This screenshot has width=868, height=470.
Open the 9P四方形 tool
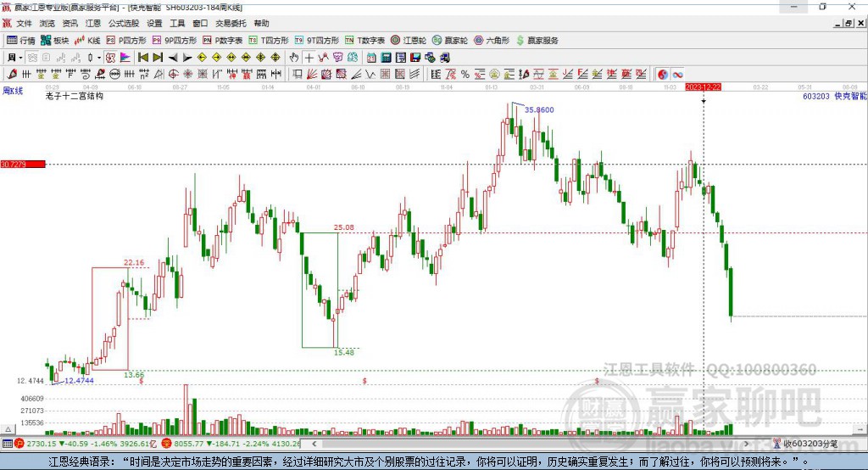click(x=175, y=41)
